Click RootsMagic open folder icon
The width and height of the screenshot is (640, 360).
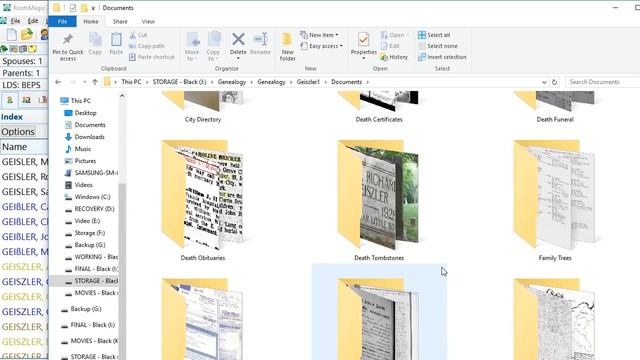[27, 35]
